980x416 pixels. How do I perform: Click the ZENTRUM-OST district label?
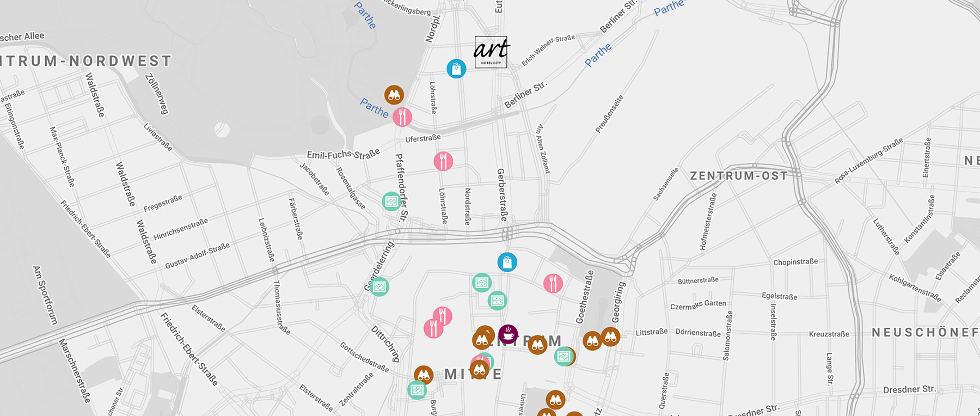[739, 176]
